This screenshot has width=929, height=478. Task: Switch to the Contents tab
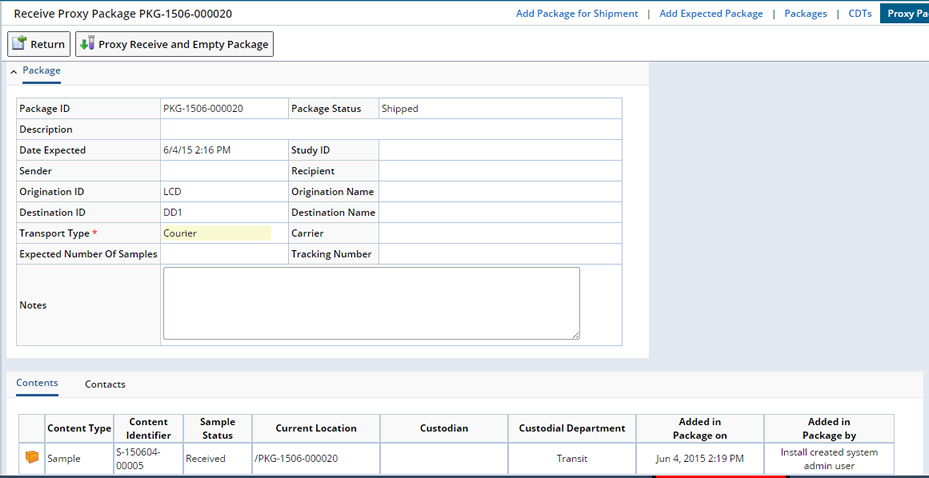click(37, 383)
